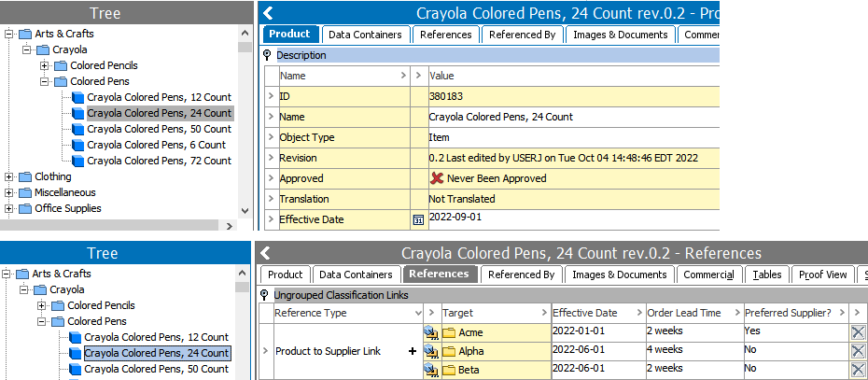868x380 pixels.
Task: Expand the Object Type row arrow
Action: tap(272, 137)
